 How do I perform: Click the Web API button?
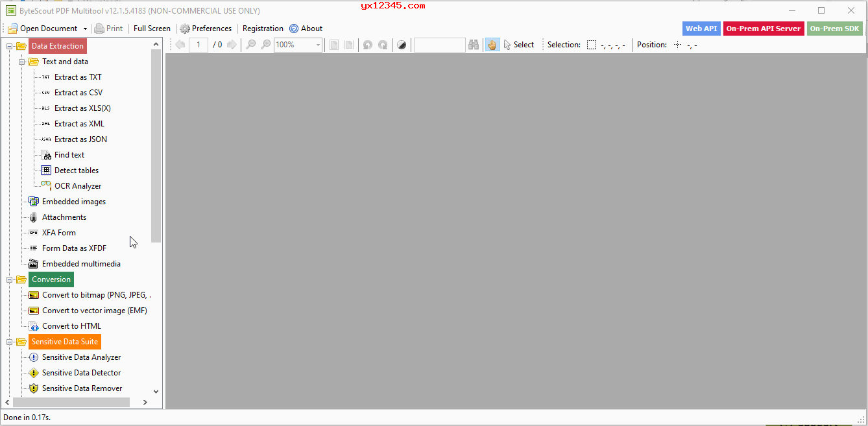[701, 28]
